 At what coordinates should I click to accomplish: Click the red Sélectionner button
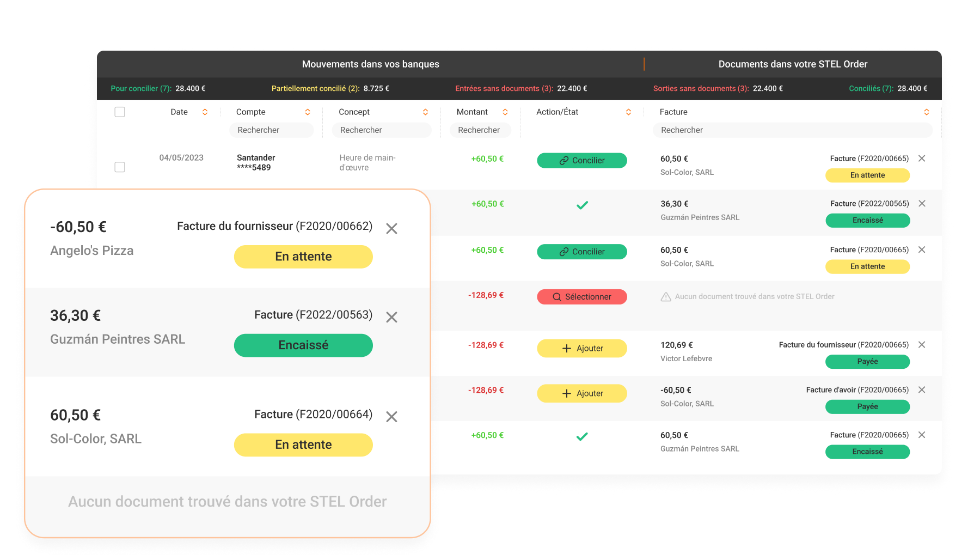pyautogui.click(x=582, y=297)
